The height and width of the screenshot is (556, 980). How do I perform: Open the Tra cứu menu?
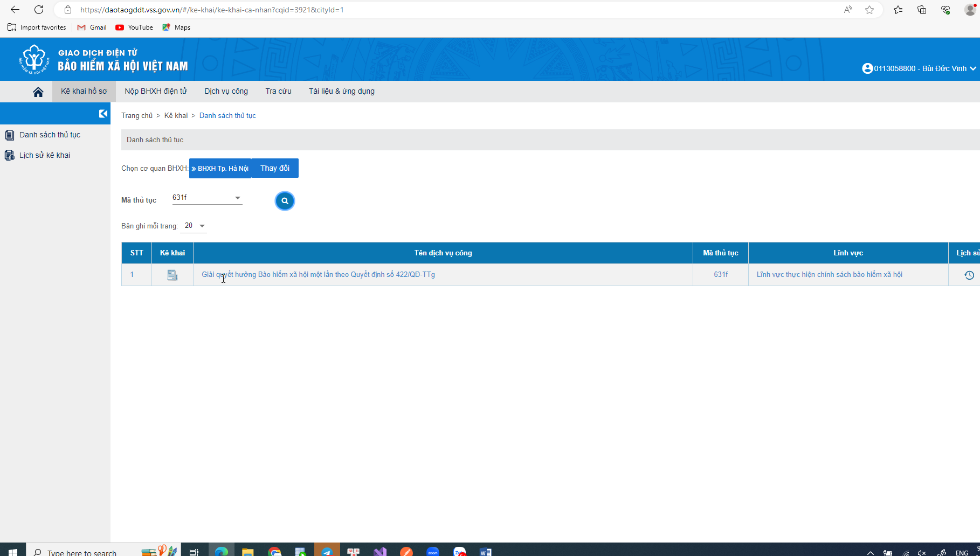[x=278, y=91]
